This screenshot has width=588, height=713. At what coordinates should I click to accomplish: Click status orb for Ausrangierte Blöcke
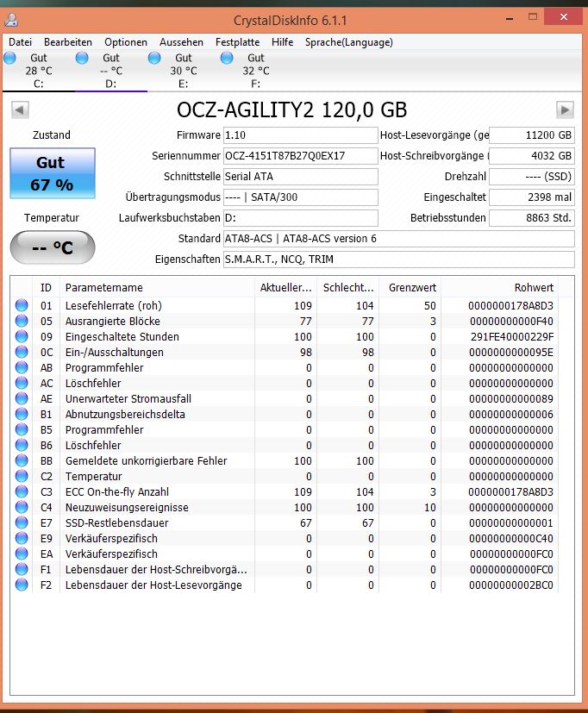22,321
